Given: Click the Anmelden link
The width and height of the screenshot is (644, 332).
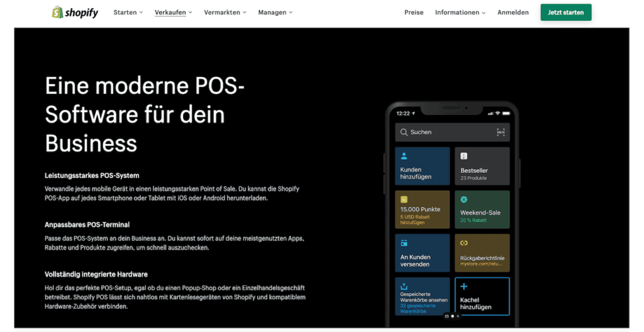Looking at the screenshot, I should (513, 13).
